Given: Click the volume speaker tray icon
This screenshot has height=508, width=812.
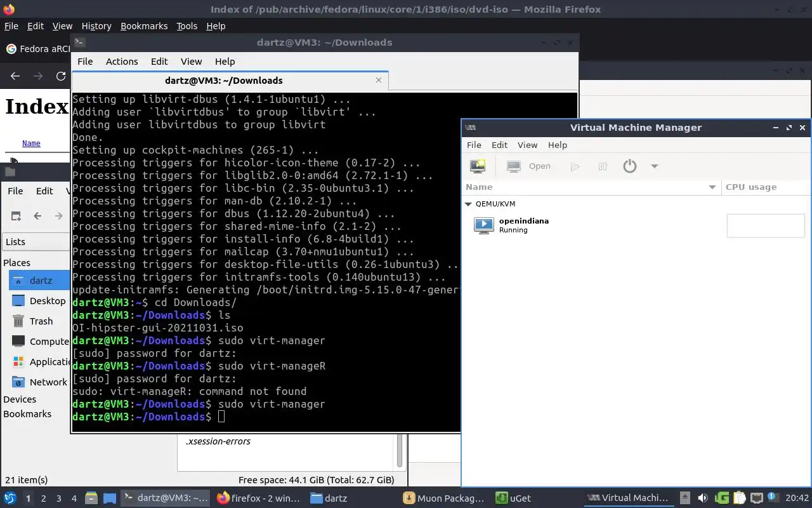Looking at the screenshot, I should (703, 498).
